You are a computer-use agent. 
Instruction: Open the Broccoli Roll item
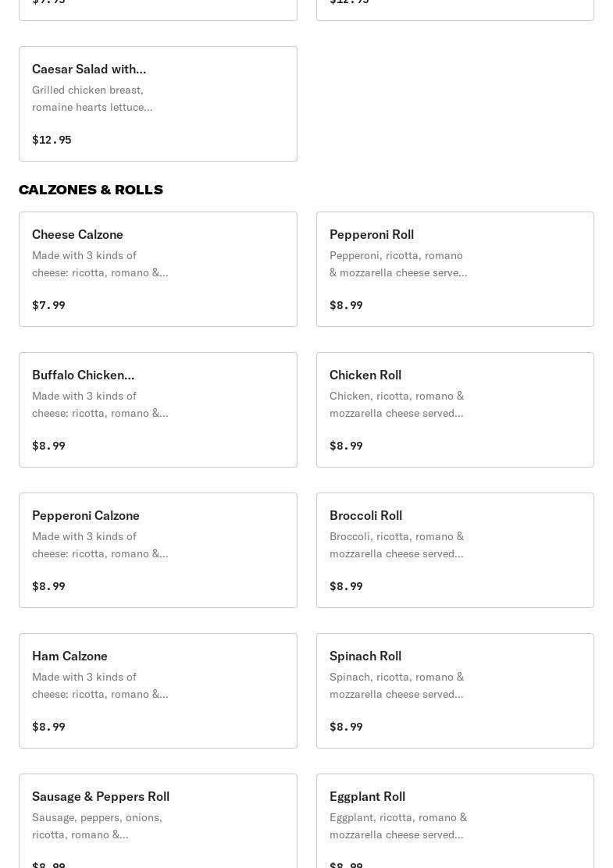tap(454, 550)
